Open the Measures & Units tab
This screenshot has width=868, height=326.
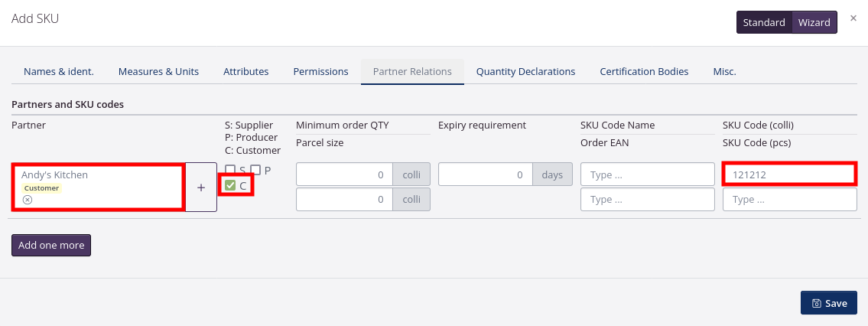158,71
